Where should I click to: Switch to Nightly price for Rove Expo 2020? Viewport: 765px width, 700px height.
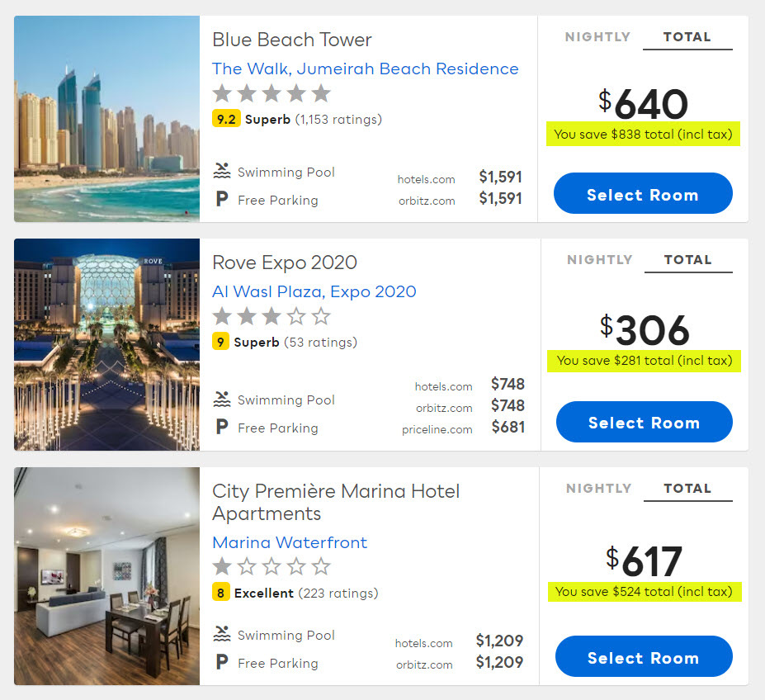pyautogui.click(x=599, y=260)
